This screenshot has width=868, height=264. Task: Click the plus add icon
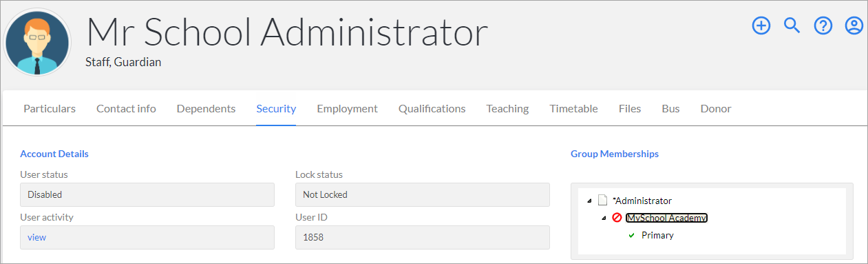point(761,26)
